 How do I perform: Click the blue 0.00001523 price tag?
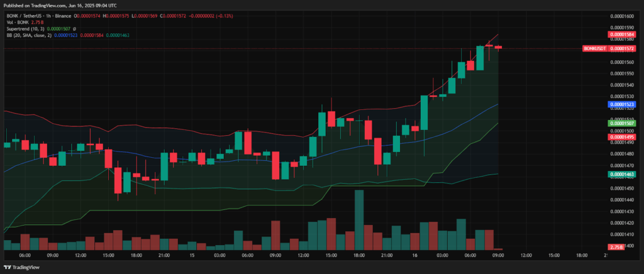[622, 104]
